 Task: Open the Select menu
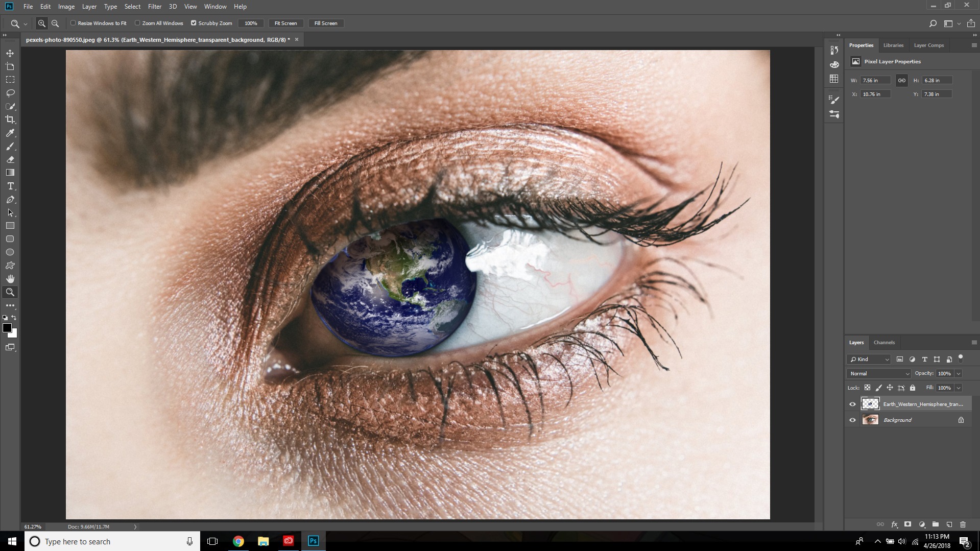[x=132, y=7]
